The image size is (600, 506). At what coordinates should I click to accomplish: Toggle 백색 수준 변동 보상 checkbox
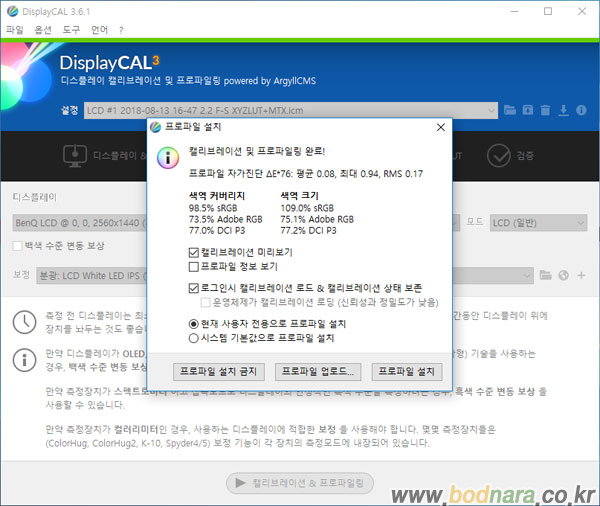coord(18,246)
